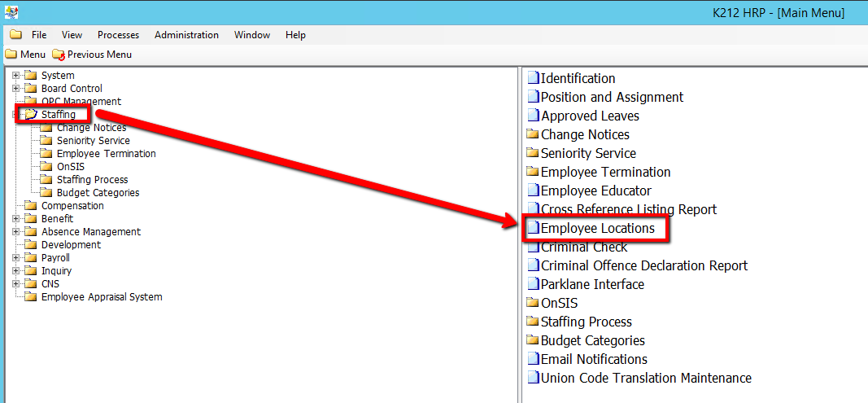The width and height of the screenshot is (868, 403).
Task: Open Criminal Offence Declaration Report
Action: [x=643, y=266]
